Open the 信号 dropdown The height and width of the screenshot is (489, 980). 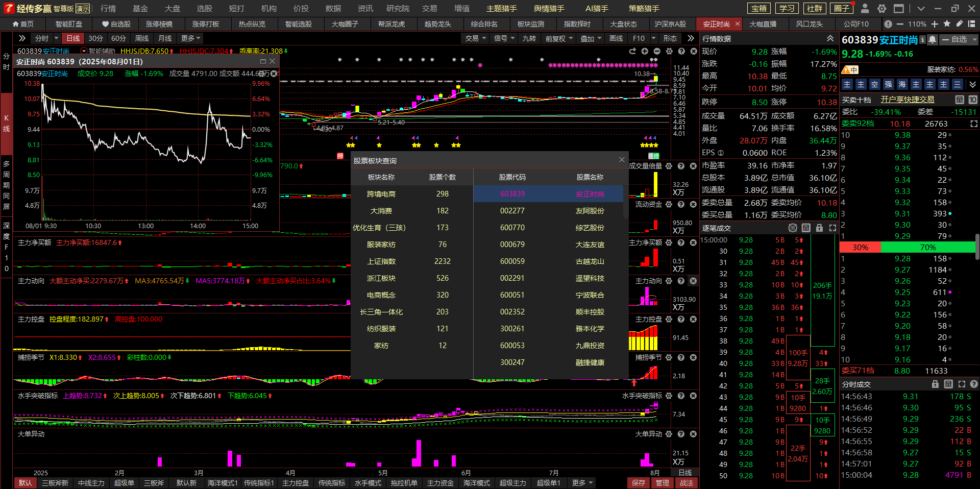504,38
